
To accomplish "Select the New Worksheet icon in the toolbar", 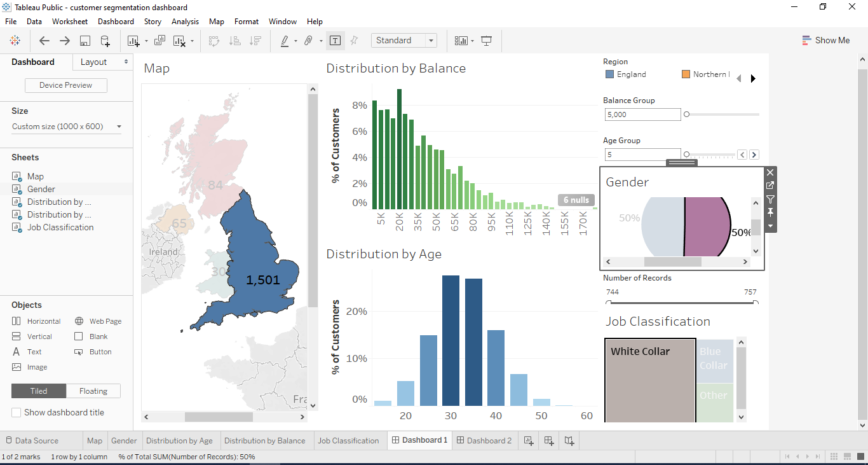I will [133, 40].
